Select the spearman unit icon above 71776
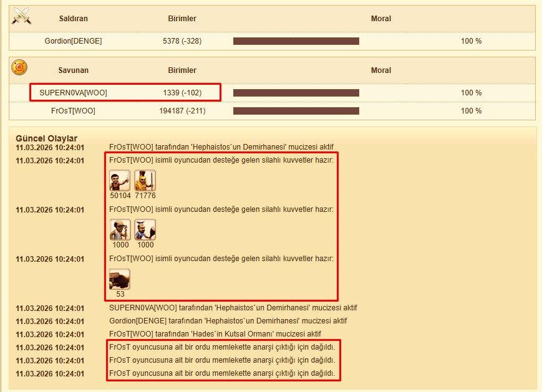This screenshot has width=542, height=392. click(145, 180)
